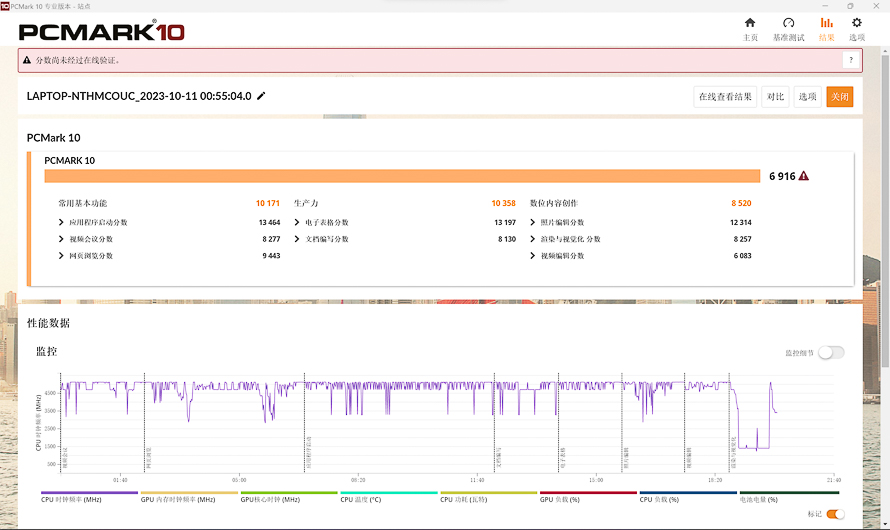This screenshot has height=530, width=890.
Task: Select CPU 功耗 (瓦特) legend
Action: (x=489, y=497)
